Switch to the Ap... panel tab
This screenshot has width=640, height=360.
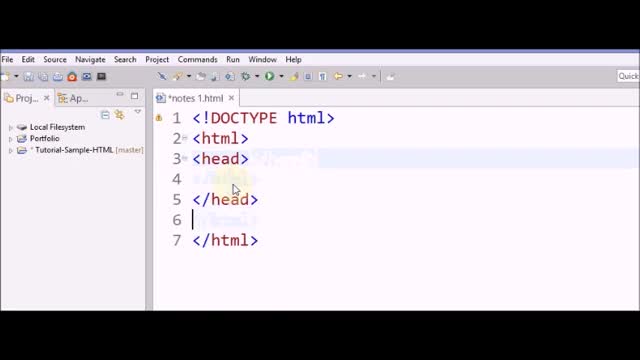coord(73,98)
